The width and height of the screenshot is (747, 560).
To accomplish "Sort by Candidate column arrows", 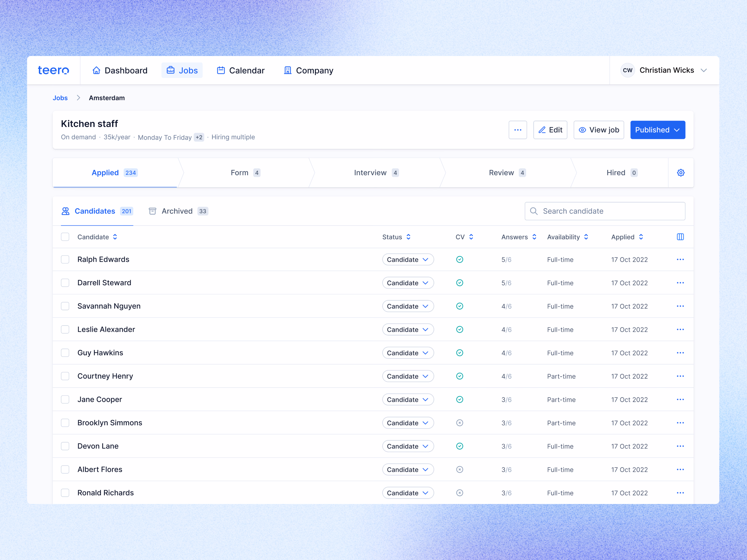I will click(115, 237).
